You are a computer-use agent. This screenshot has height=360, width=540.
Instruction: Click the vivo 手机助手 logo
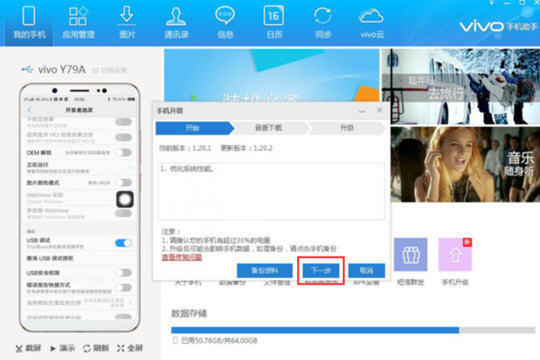[x=498, y=27]
